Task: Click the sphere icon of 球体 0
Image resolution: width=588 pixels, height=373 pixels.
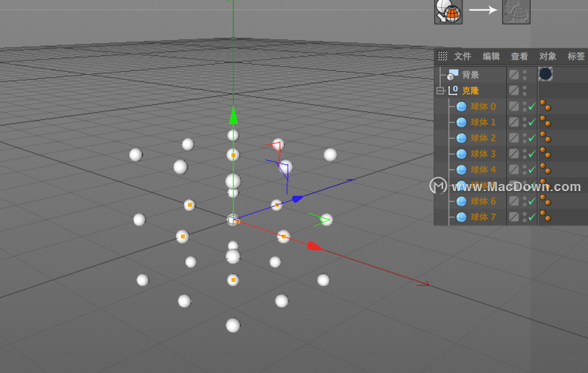Action: pos(462,106)
